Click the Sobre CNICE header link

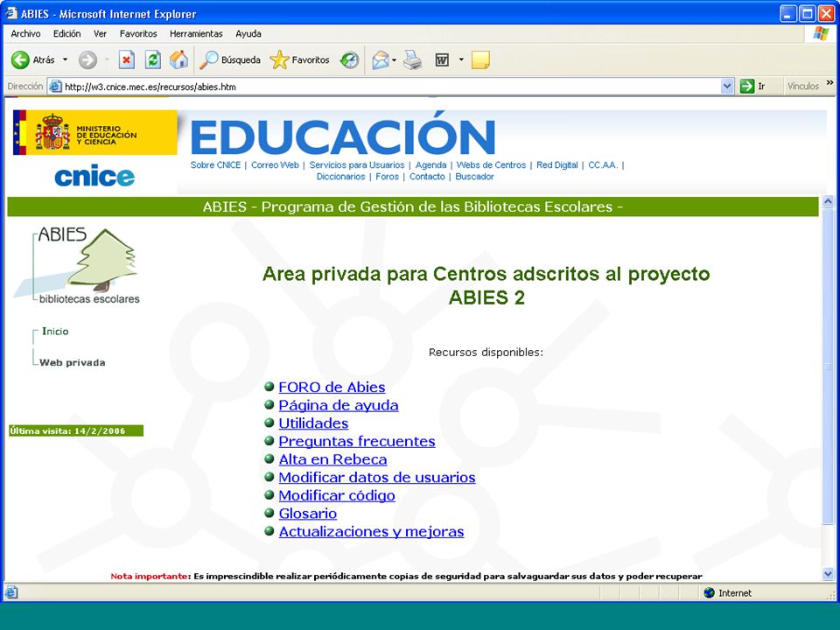point(215,165)
